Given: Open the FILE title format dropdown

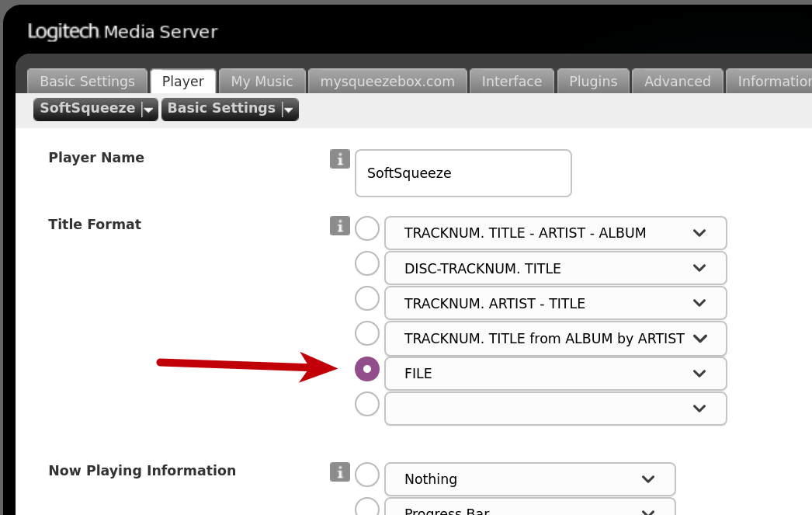Looking at the screenshot, I should pos(555,374).
